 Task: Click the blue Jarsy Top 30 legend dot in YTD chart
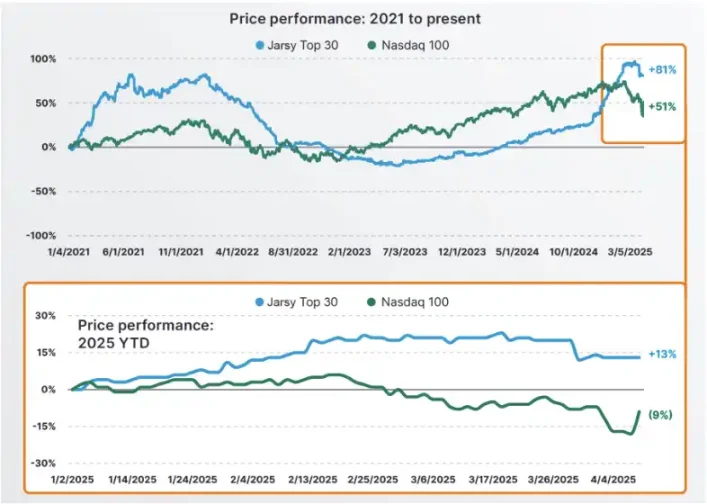click(259, 302)
